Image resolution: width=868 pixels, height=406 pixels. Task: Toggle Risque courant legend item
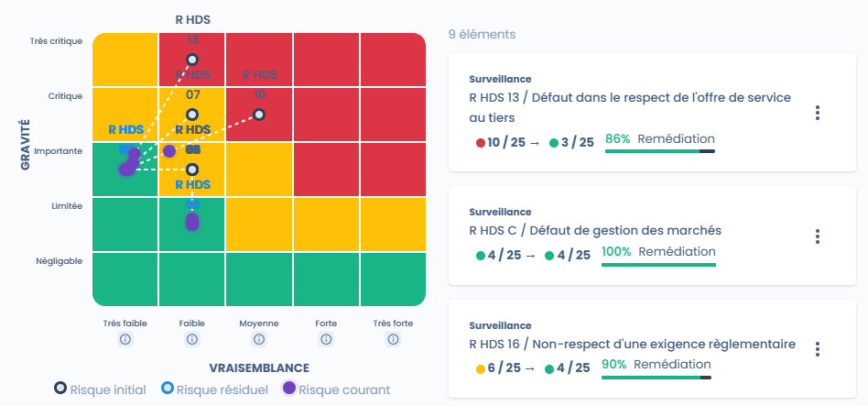click(x=336, y=390)
